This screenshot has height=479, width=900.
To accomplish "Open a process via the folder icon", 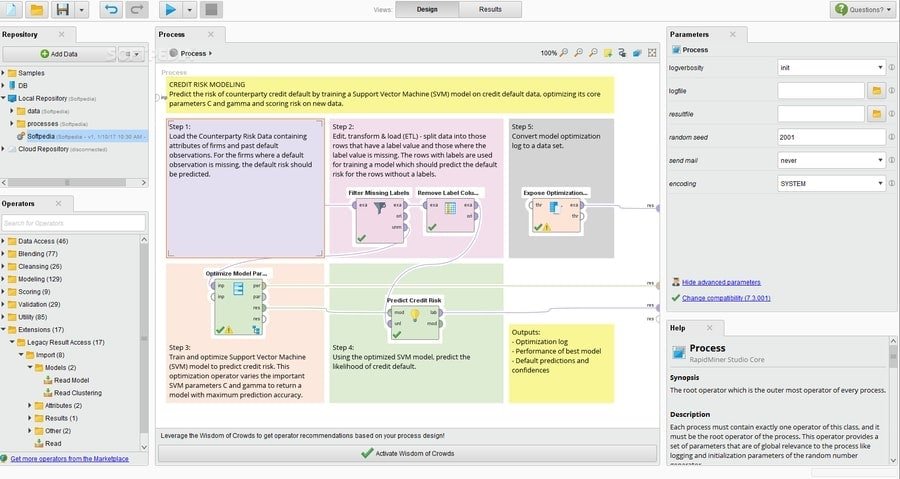I will click(x=36, y=10).
